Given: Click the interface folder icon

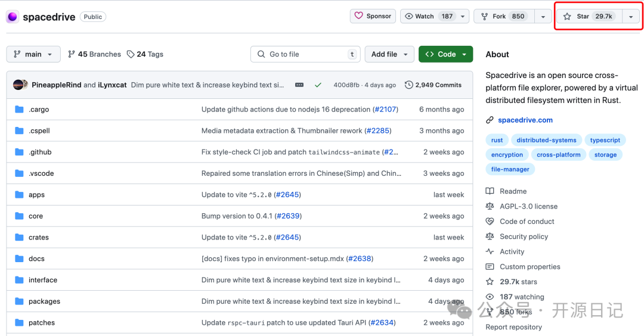Looking at the screenshot, I should pos(19,280).
